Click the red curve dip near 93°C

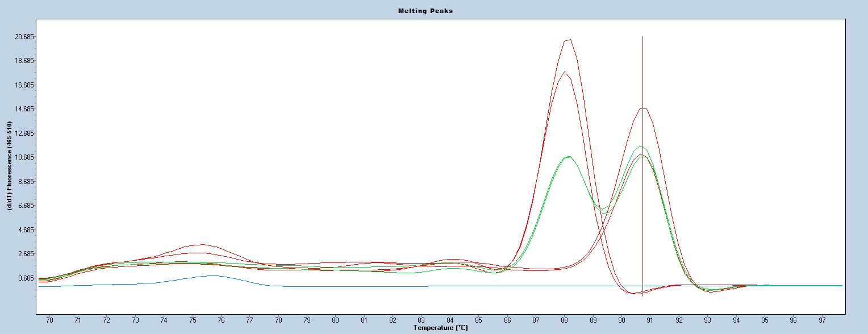(x=710, y=292)
